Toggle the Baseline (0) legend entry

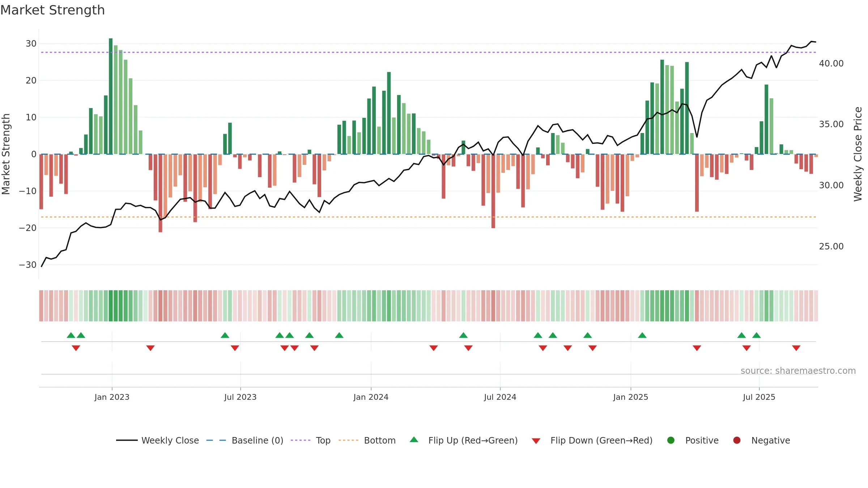(x=244, y=440)
